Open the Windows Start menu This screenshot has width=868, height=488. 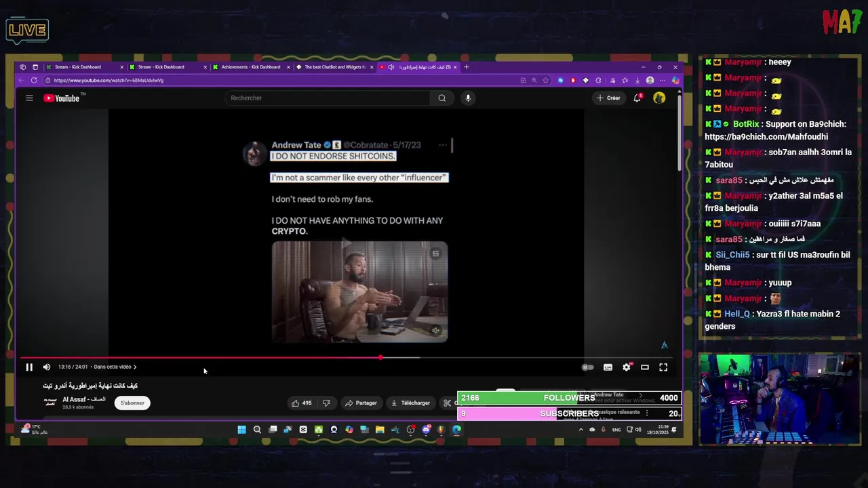[x=241, y=430]
